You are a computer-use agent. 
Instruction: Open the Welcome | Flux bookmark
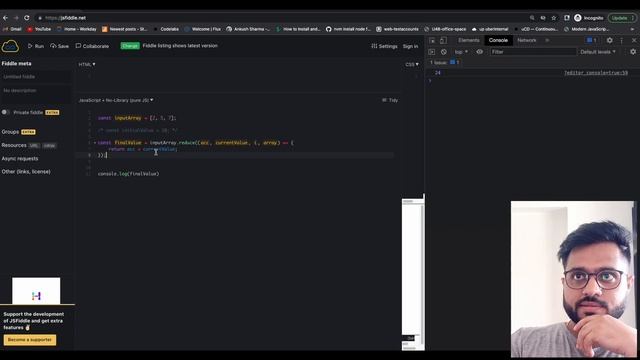(x=203, y=29)
